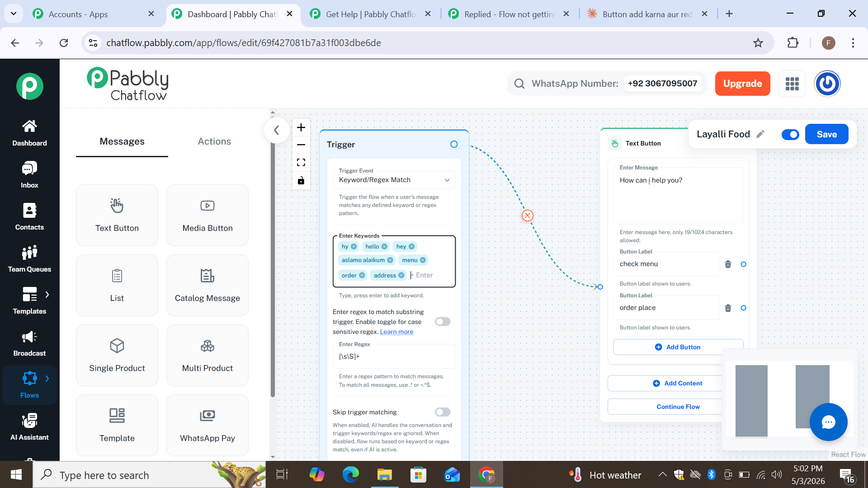
Task: Delete the check menu button
Action: point(728,264)
